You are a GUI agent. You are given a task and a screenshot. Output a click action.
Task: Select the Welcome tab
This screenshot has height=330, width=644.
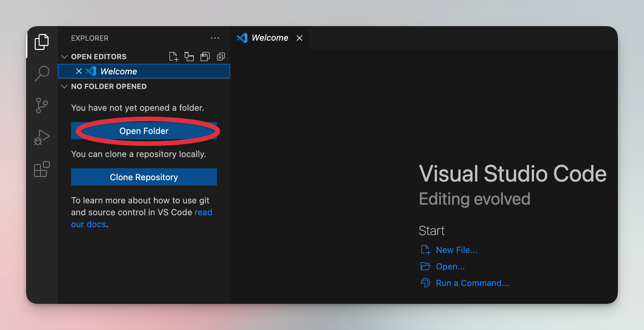269,38
